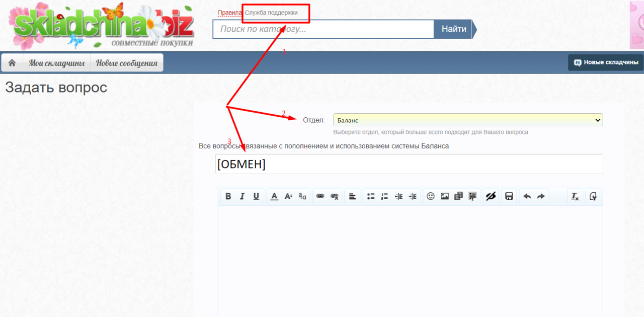Expand the Отдел department dropdown
Screen dimensions: 644x317
[467, 120]
